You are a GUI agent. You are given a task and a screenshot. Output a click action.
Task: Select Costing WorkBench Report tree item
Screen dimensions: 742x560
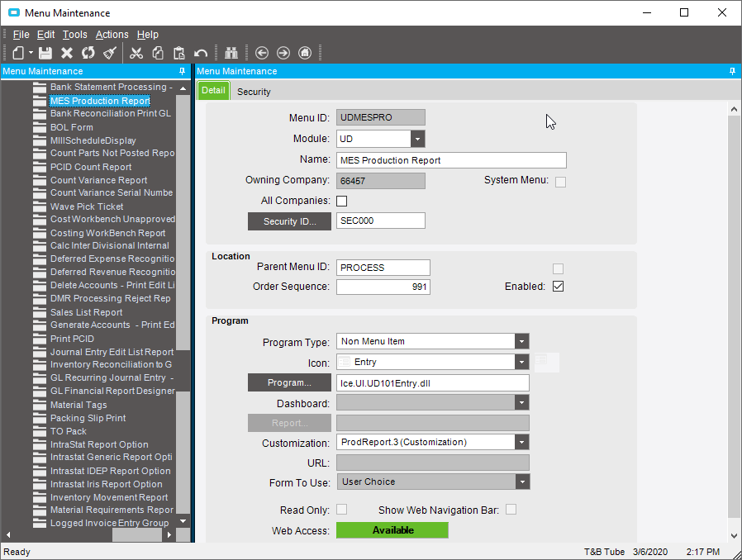click(108, 233)
